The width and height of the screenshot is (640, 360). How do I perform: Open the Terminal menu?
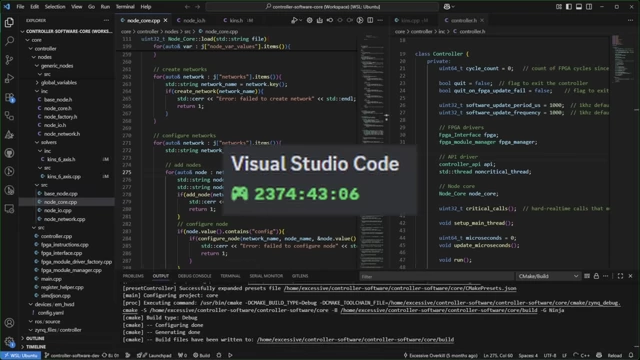coord(125,7)
